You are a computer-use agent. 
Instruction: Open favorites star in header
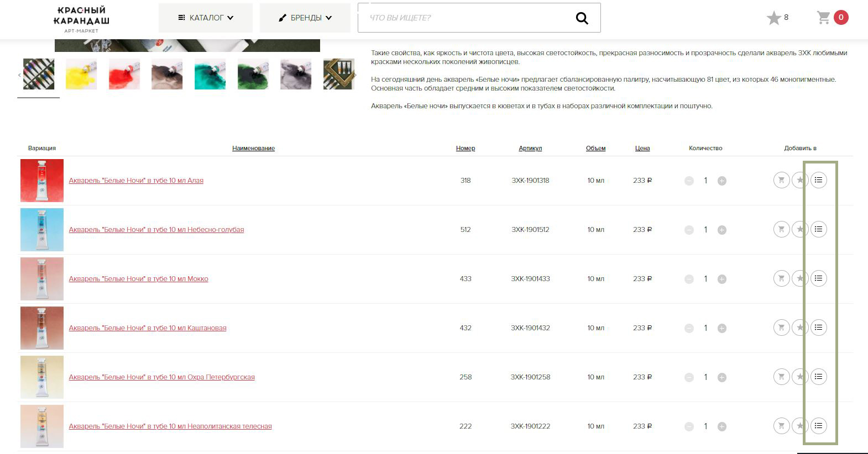(x=773, y=18)
